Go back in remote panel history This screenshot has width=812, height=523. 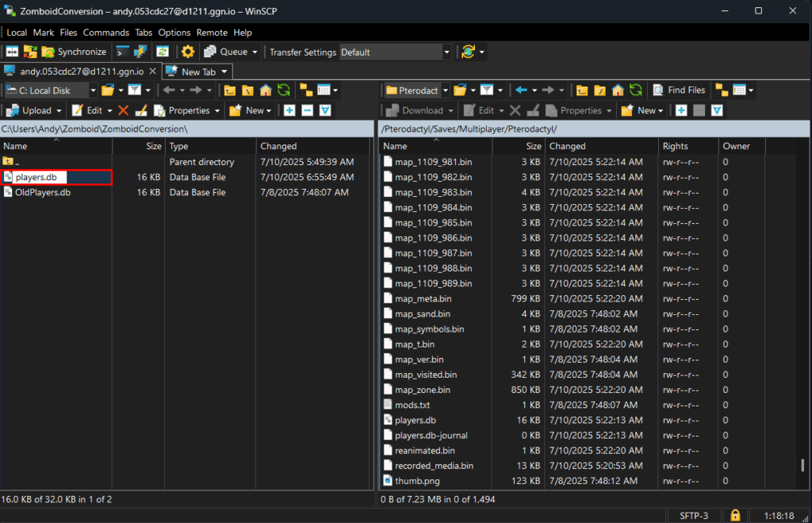pyautogui.click(x=521, y=90)
